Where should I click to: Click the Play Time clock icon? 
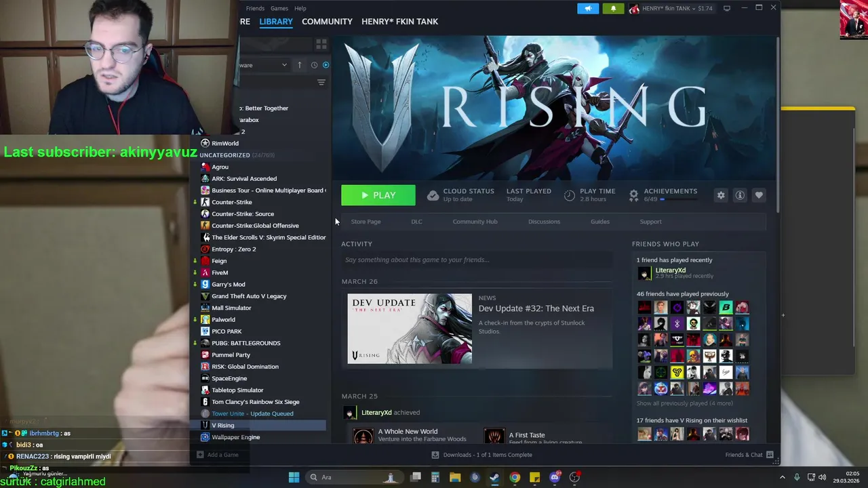(570, 195)
